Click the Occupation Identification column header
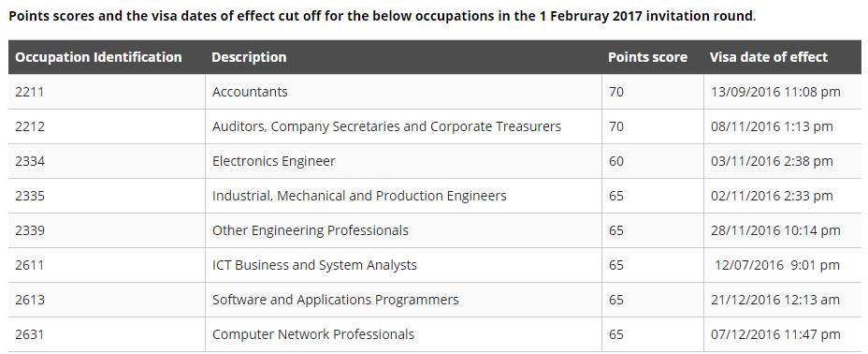 (98, 57)
